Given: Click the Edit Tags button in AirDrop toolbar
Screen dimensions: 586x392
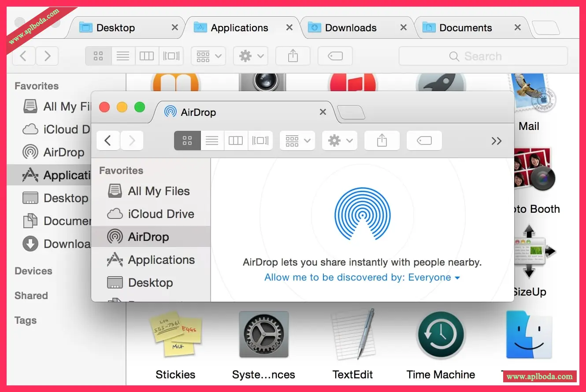Looking at the screenshot, I should click(424, 141).
